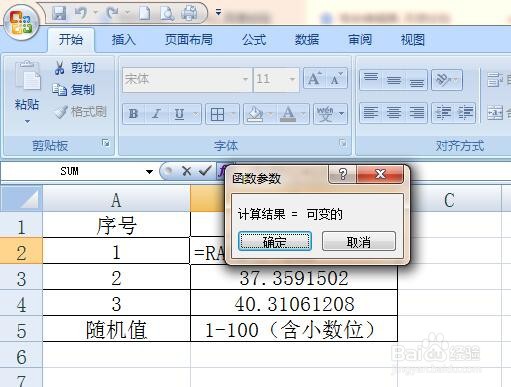Click 确定 in 函数参数 dialog
Image resolution: width=511 pixels, height=387 pixels.
tap(275, 241)
